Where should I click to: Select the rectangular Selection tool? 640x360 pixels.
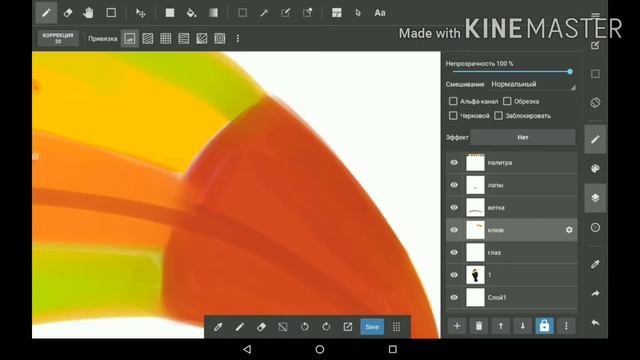coord(242,13)
